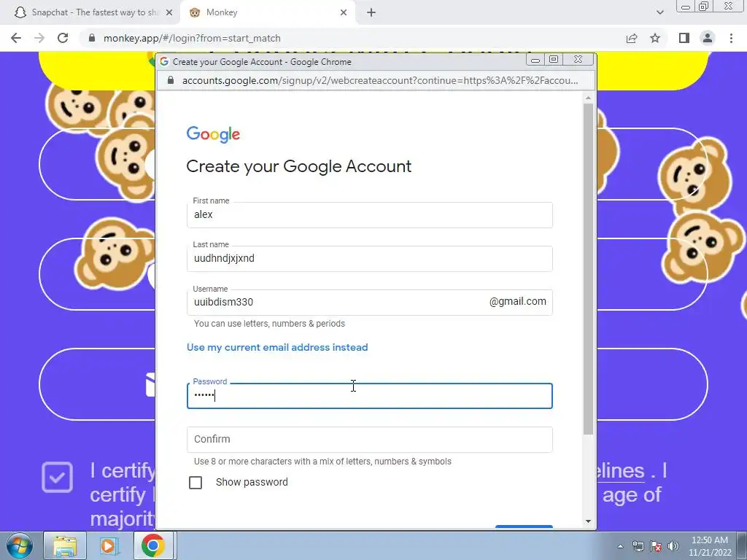Open the Chrome profile avatar
The image size is (747, 560).
pyautogui.click(x=708, y=38)
